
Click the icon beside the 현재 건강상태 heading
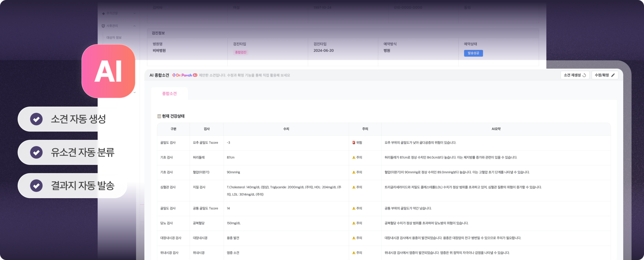coord(159,116)
